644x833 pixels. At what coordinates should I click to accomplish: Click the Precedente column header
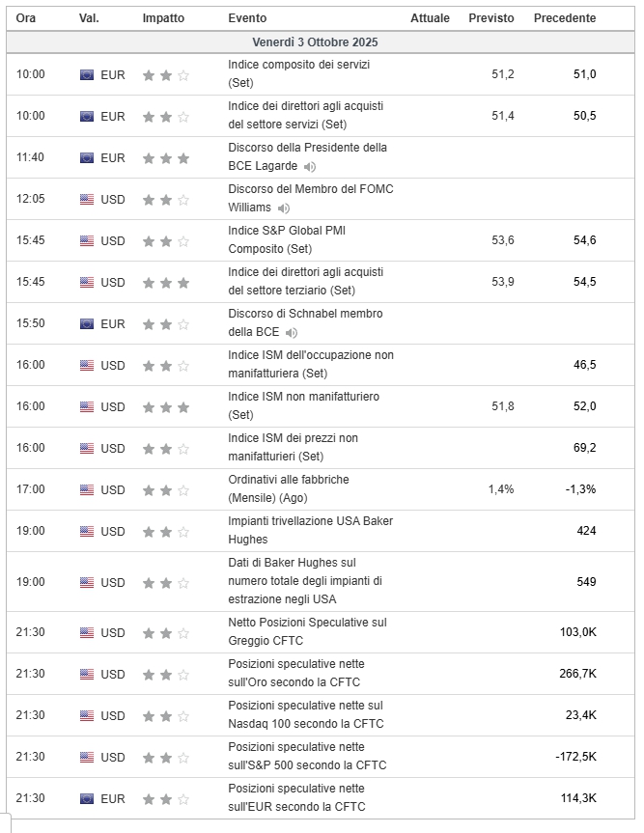tap(564, 18)
